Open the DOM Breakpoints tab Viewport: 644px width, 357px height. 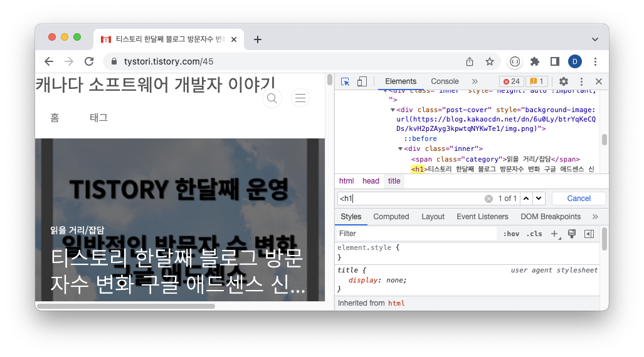coord(551,217)
